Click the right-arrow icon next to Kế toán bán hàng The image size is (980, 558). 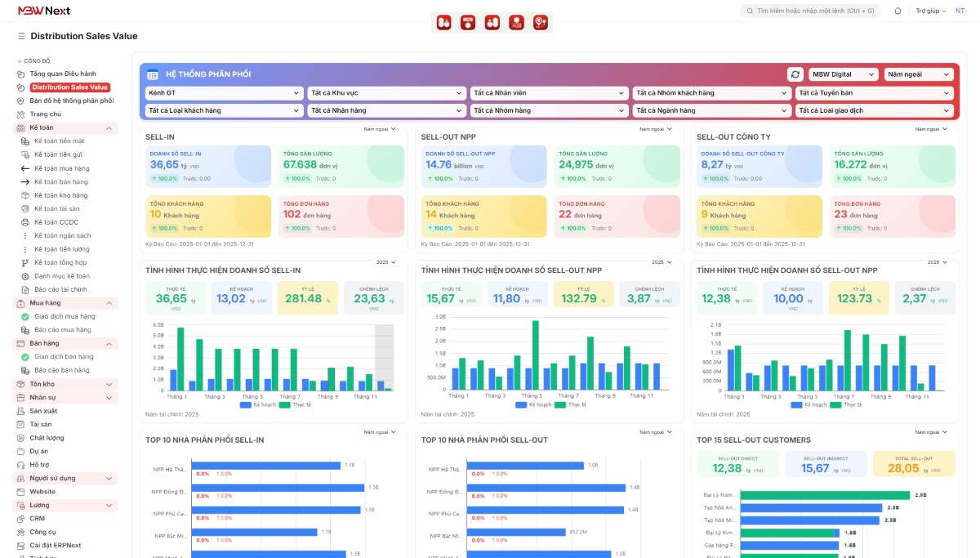click(26, 181)
